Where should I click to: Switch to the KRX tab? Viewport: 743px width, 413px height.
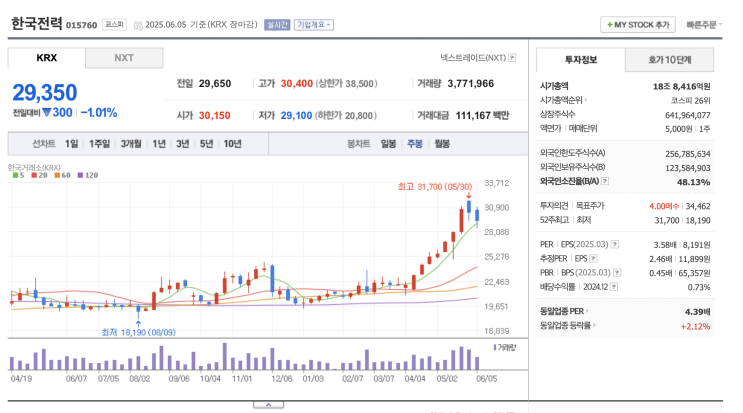click(x=46, y=58)
